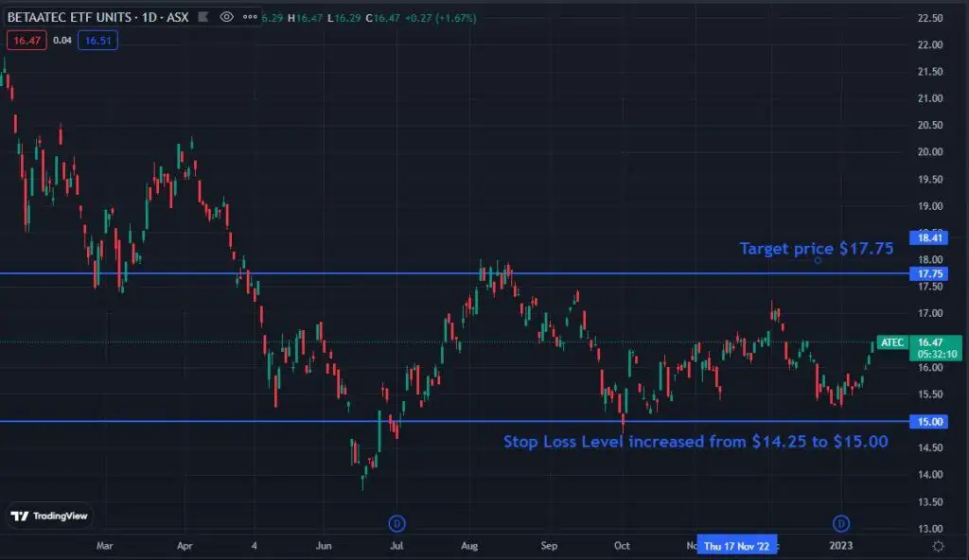Click the dividend D marker near 2023
Screen dimensions: 969x560
(840, 523)
